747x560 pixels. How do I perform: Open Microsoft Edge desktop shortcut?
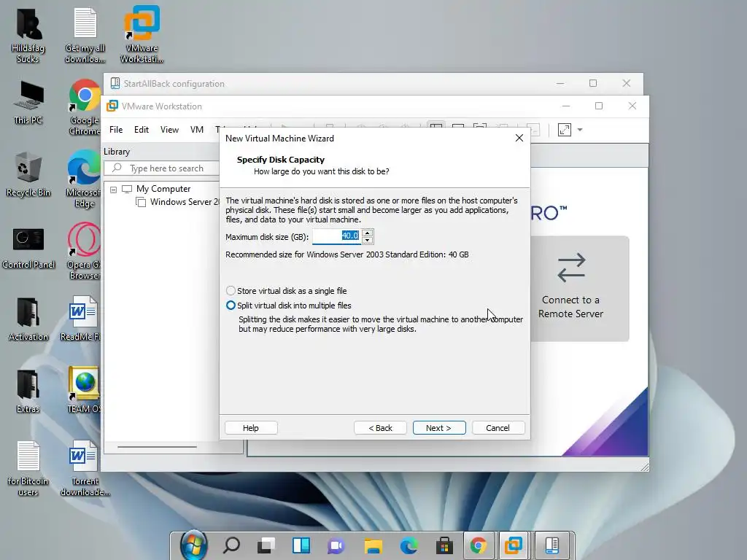(x=84, y=179)
